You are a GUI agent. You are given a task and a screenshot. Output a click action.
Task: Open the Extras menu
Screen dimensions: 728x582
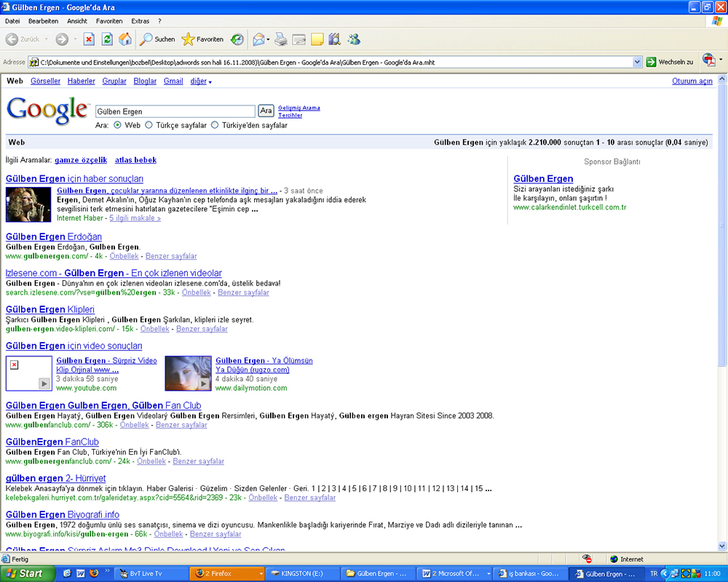click(x=141, y=21)
